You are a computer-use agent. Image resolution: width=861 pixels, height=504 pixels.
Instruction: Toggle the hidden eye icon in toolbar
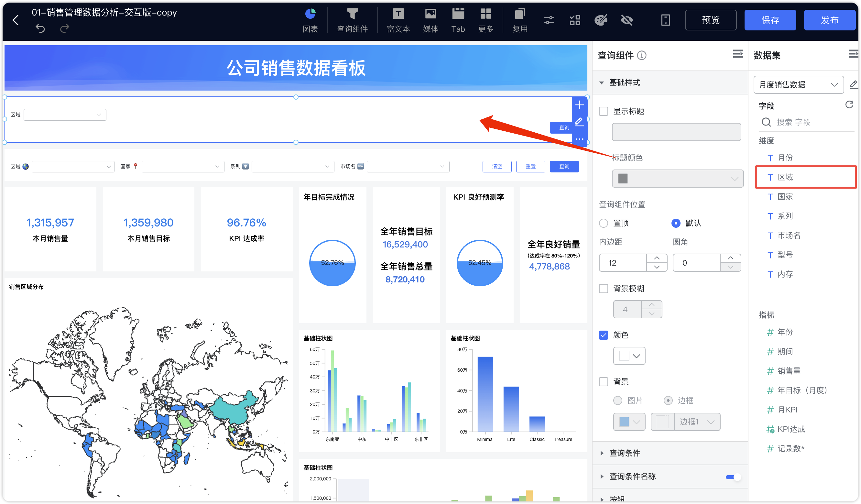click(x=627, y=20)
